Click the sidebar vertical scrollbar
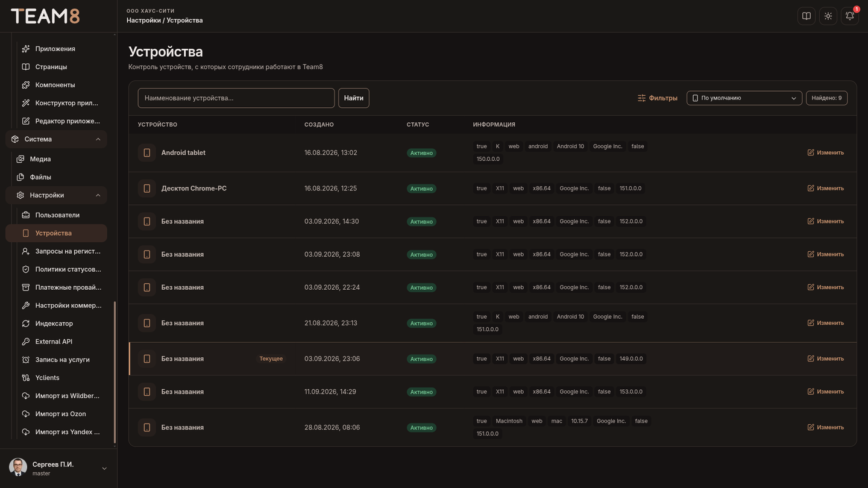 [x=115, y=374]
